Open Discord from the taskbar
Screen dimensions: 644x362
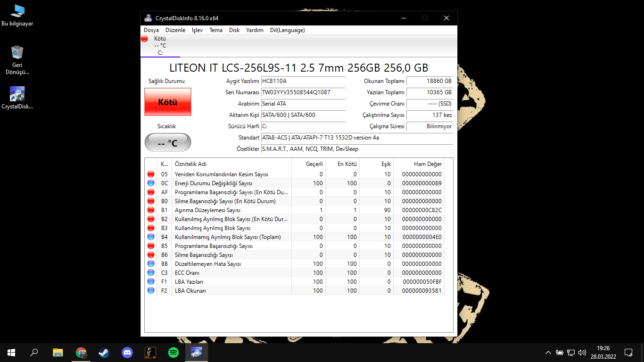127,353
